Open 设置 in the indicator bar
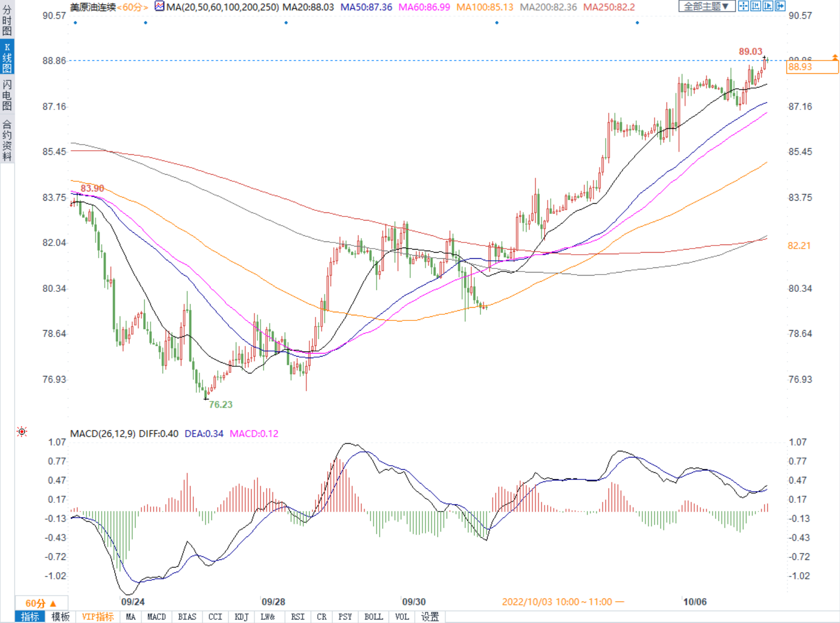The height and width of the screenshot is (623, 840). [x=430, y=617]
